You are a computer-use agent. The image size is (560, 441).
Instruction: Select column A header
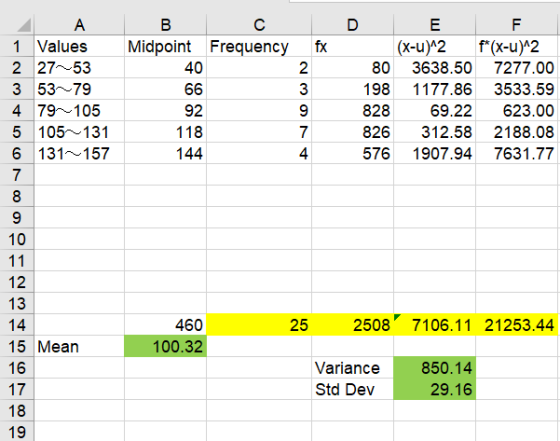point(79,25)
